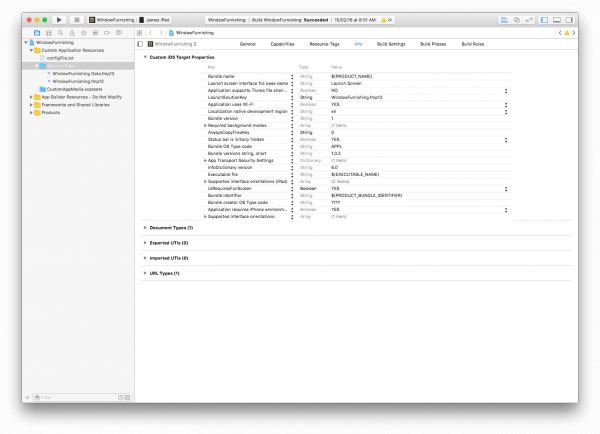Expand the Products folder
600x434 pixels.
(31, 113)
